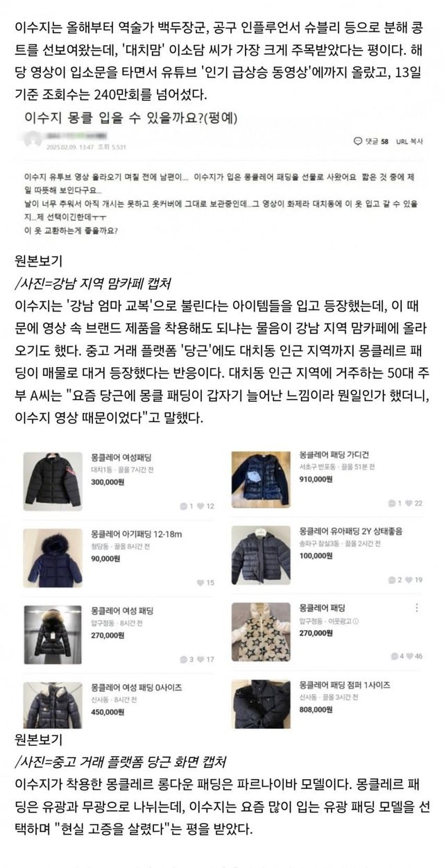Open the star-patterned padding thumbnail
Image resolution: width=444 pixels, height=868 pixels.
point(260,630)
